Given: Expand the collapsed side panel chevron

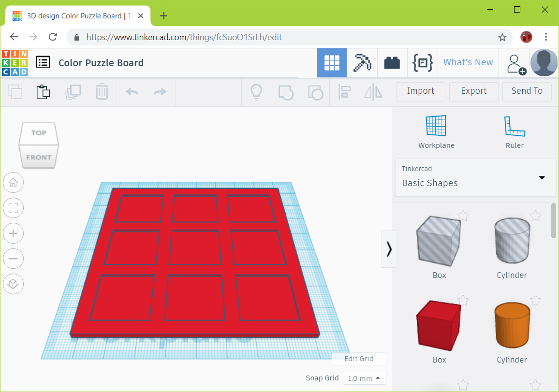Looking at the screenshot, I should tap(389, 249).
